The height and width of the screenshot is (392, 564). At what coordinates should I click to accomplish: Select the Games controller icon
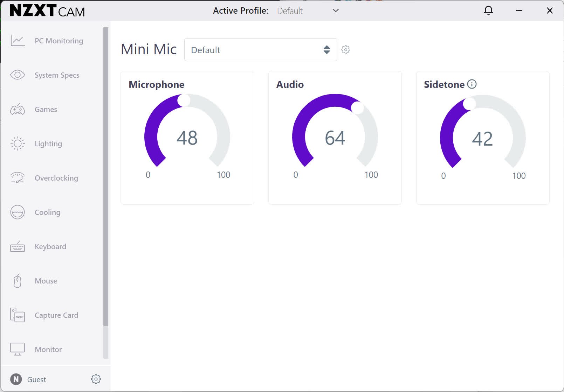[x=18, y=110]
